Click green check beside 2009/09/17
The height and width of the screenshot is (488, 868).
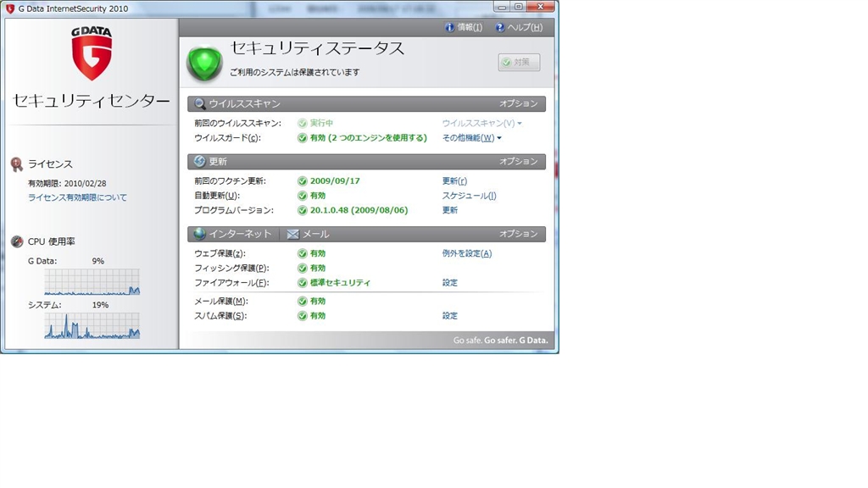pyautogui.click(x=303, y=181)
